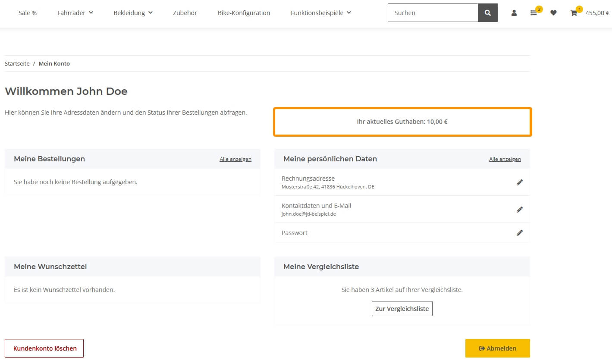
Task: Click the Abmelden logout button
Action: [497, 348]
